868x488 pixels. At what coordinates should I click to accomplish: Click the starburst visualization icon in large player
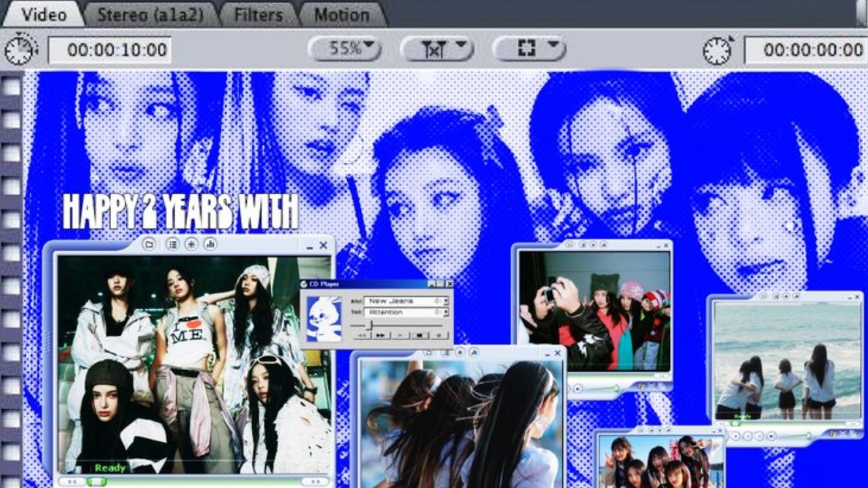[x=191, y=244]
